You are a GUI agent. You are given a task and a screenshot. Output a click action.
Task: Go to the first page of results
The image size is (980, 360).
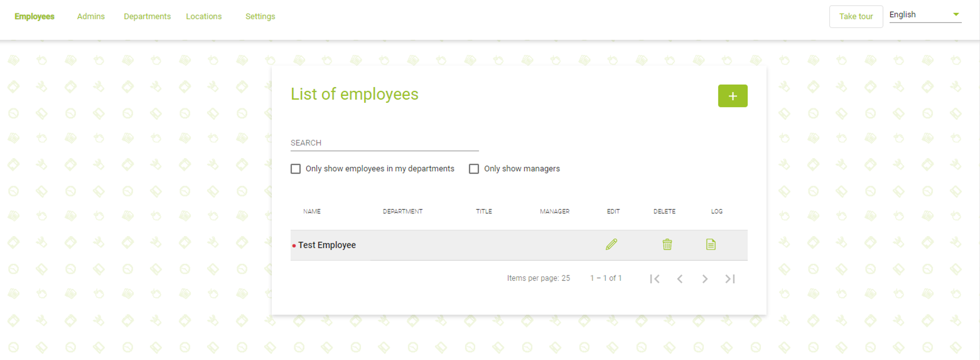tap(655, 279)
